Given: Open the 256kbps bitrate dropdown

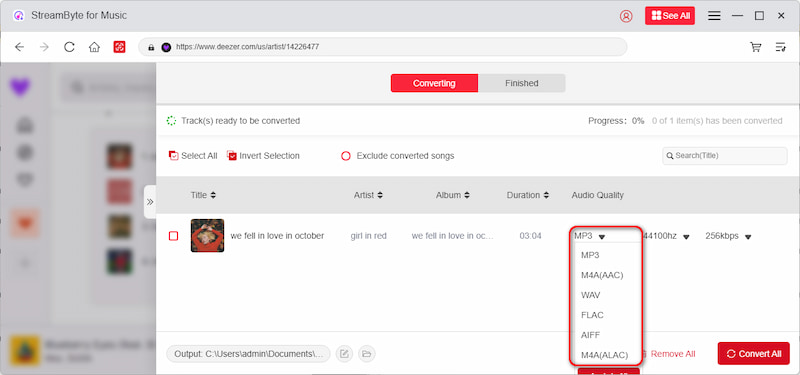Looking at the screenshot, I should [x=729, y=236].
